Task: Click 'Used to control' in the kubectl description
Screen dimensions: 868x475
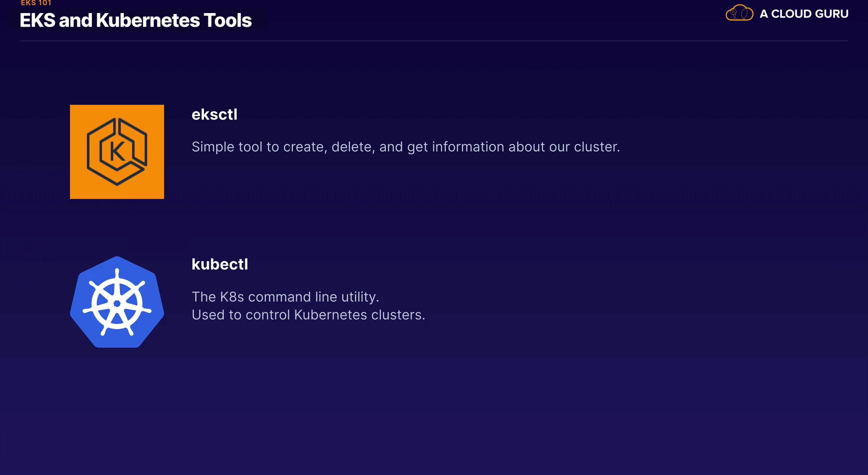Action: (x=241, y=315)
